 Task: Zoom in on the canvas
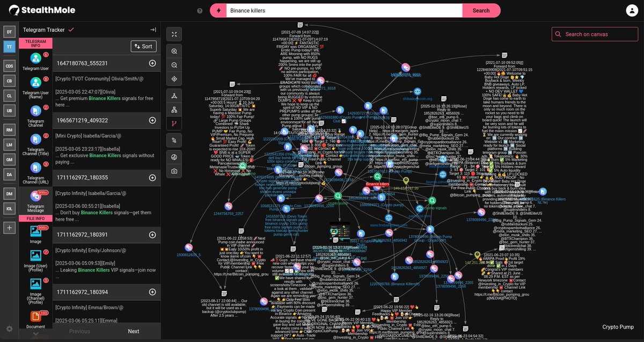[x=174, y=51]
